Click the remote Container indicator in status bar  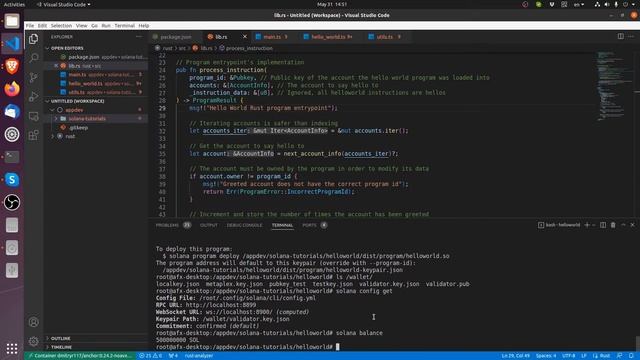tap(80, 356)
